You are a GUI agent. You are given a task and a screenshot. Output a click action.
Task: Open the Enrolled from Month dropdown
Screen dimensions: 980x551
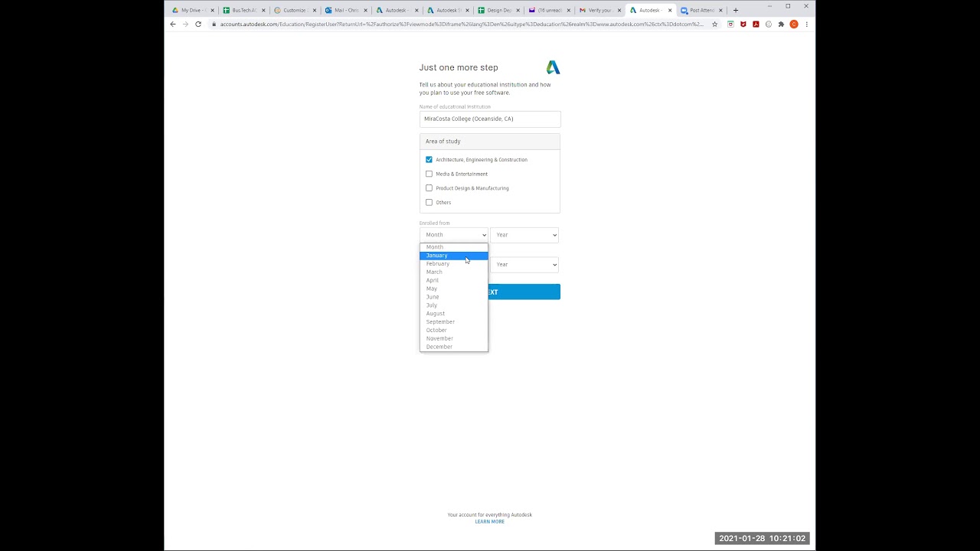454,235
